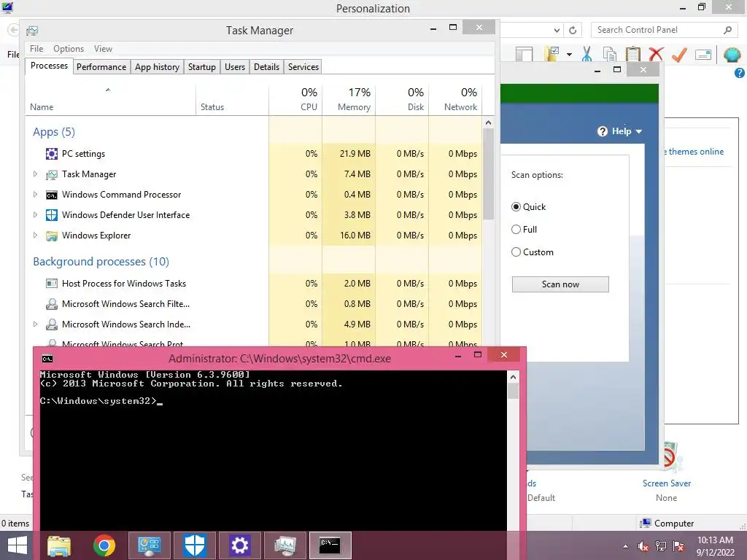
Task: Launch Google Chrome from the taskbar
Action: 104,545
